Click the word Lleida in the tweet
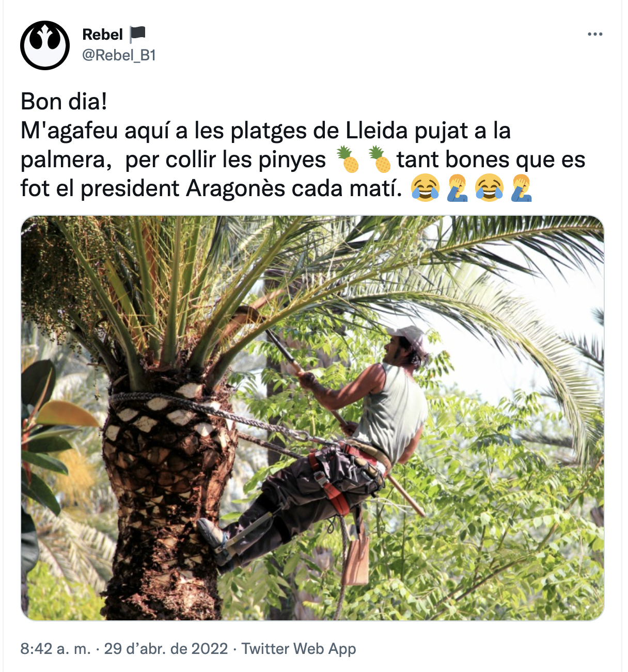Viewport: 628px width, 672px height. (x=376, y=131)
